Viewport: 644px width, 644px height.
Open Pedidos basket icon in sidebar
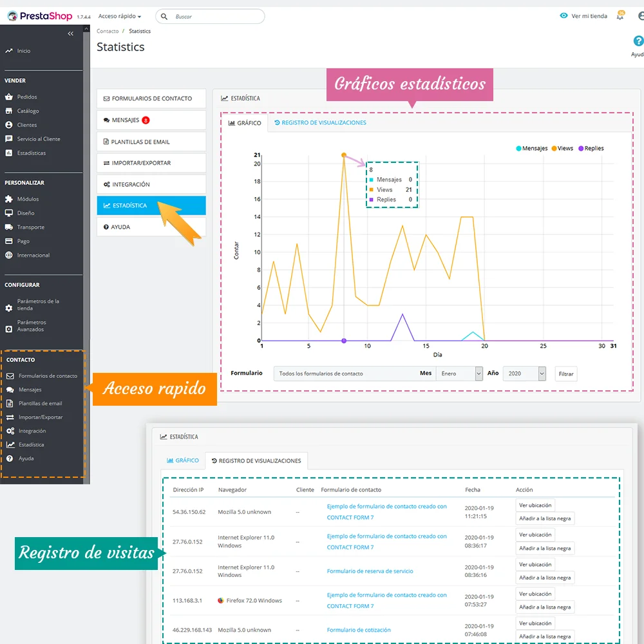point(9,97)
